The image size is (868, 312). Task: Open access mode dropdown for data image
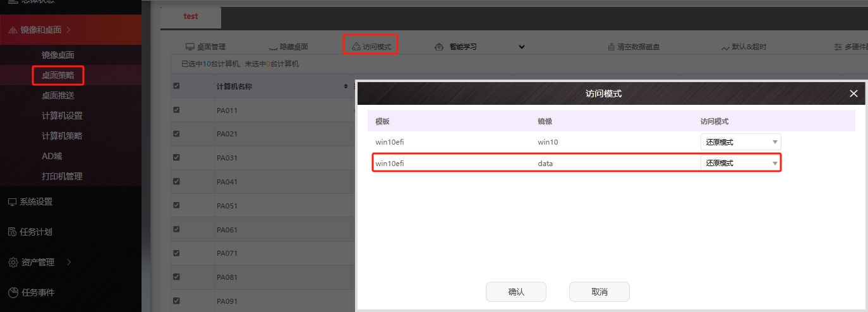(740, 163)
